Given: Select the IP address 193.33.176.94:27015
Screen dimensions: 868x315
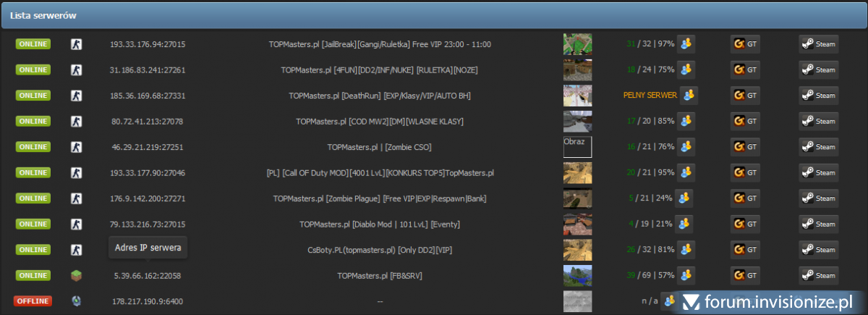Looking at the screenshot, I should [x=148, y=44].
